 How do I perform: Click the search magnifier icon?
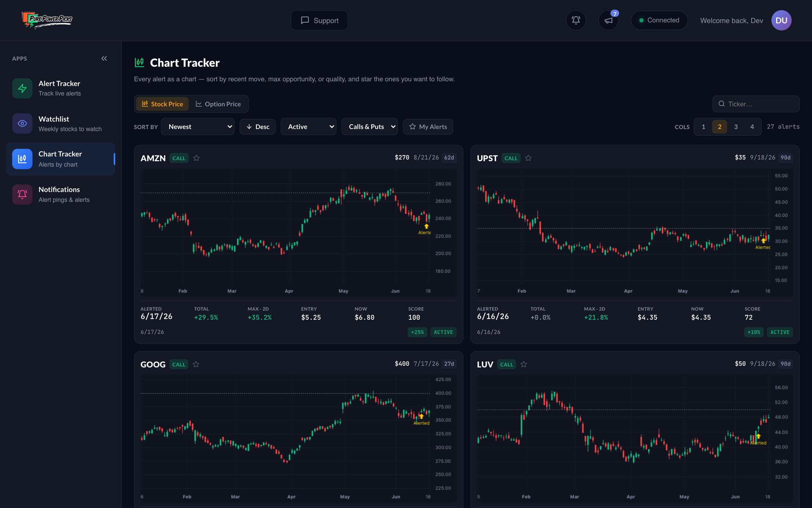[722, 104]
